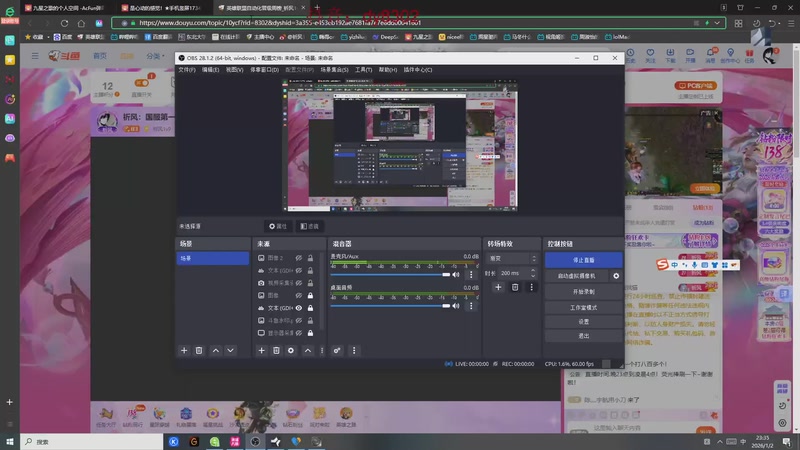
Task: Add a new scene with the plus icon in 场景 panel
Action: [184, 351]
